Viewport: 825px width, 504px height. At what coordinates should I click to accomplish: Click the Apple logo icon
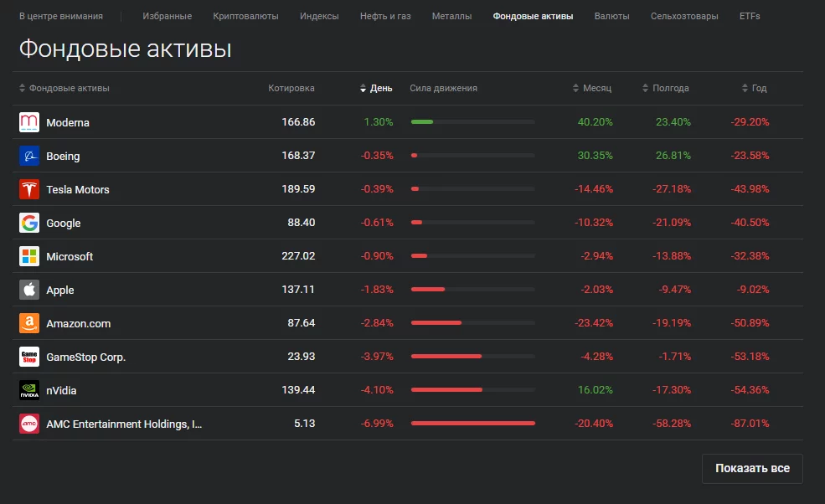(x=29, y=290)
